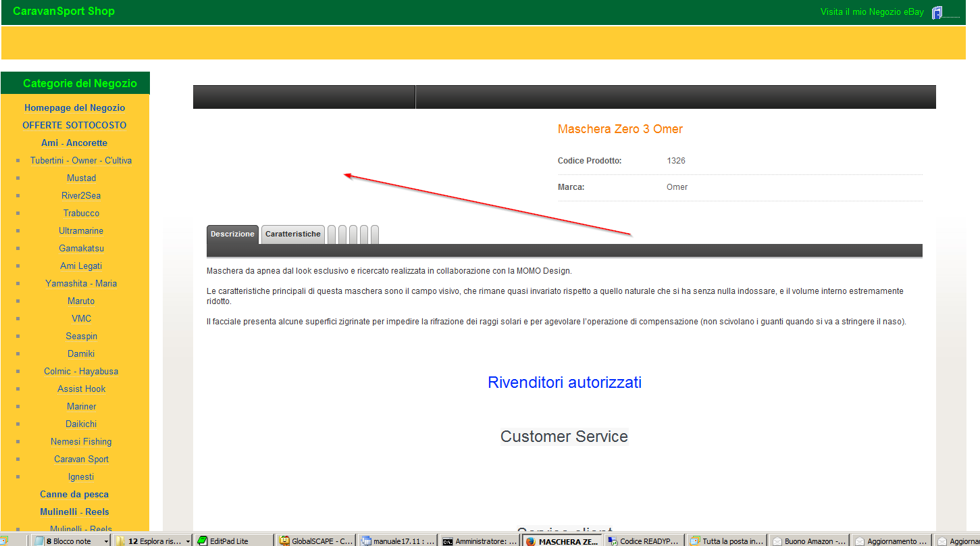Open the Ami - Ancorette category
Screen dimensions: 980x546
point(74,143)
